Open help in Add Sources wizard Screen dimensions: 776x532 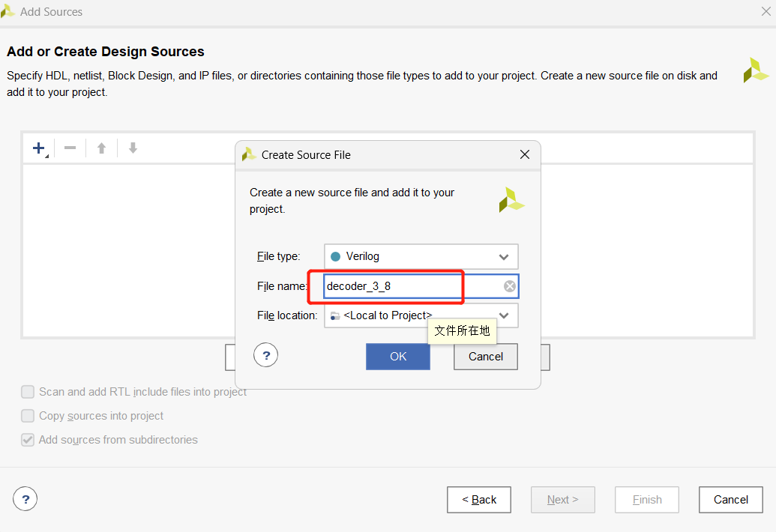[25, 499]
